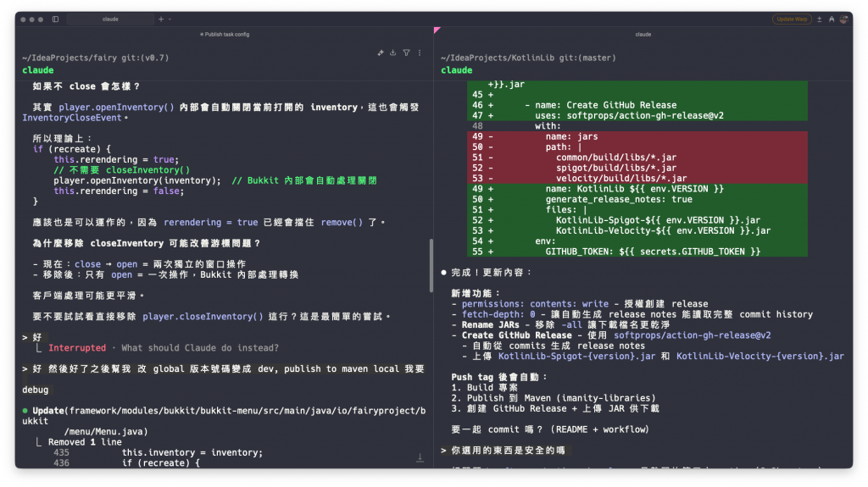Click KotlinLib-Spigot-{version}.jar text
The height and width of the screenshot is (487, 868).
pyautogui.click(x=576, y=357)
